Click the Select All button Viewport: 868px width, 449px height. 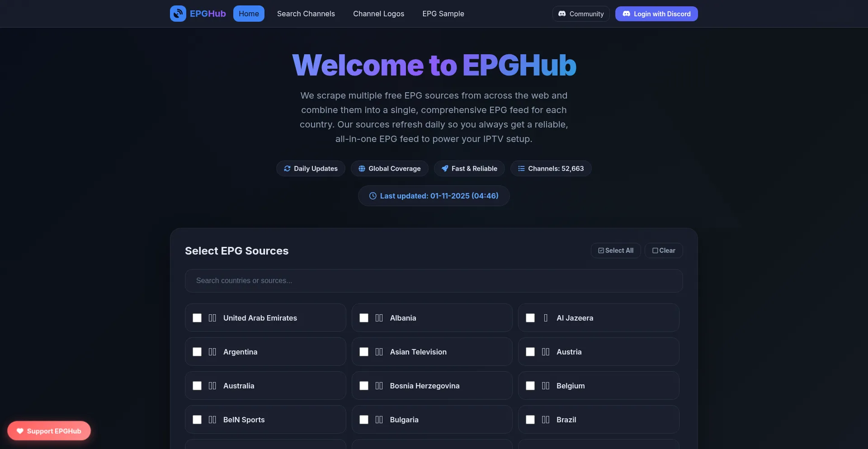pyautogui.click(x=615, y=250)
